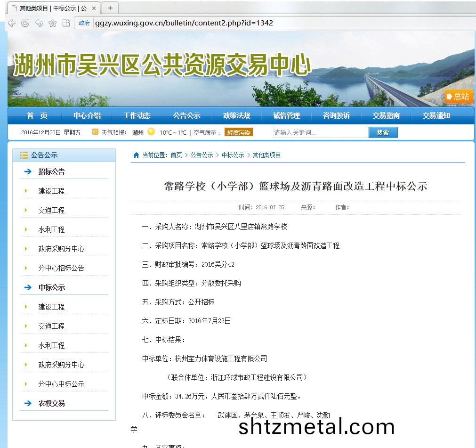Open the grid apps icon in the browser toolbar

(66, 23)
